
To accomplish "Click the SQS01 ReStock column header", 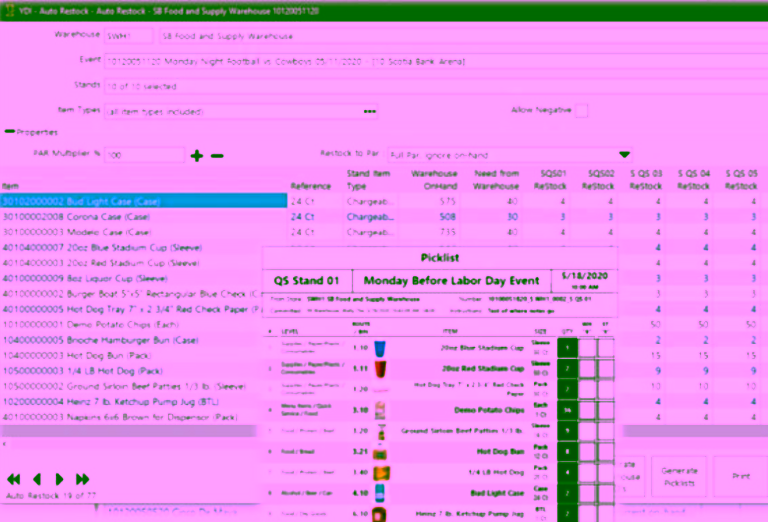I will [x=553, y=180].
